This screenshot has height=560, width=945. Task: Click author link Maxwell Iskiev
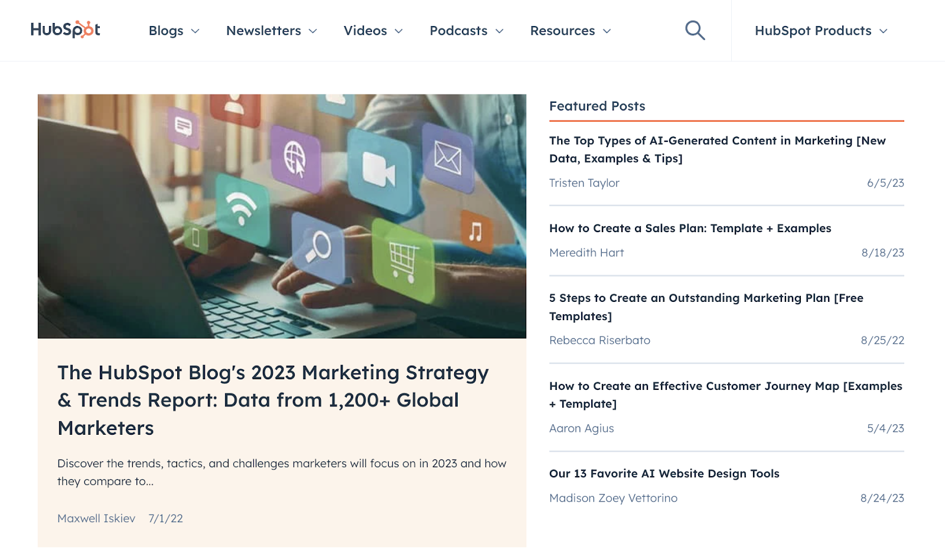97,518
